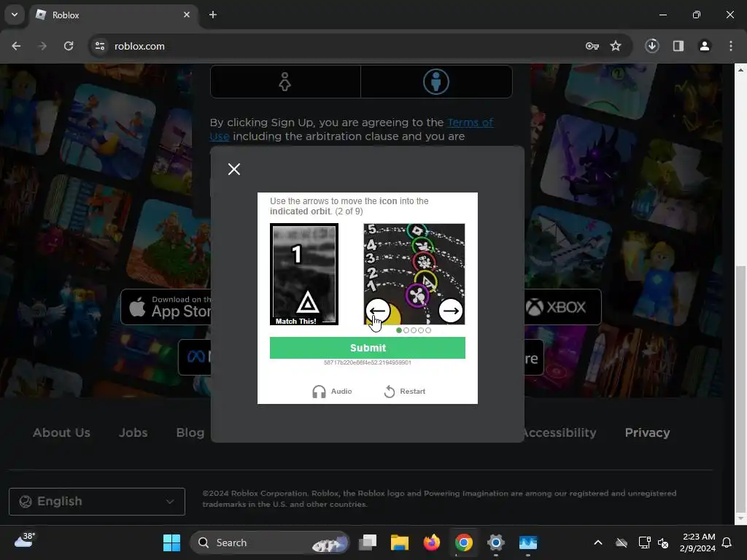This screenshot has width=747, height=560.
Task: Select the male gender icon
Action: tap(436, 82)
